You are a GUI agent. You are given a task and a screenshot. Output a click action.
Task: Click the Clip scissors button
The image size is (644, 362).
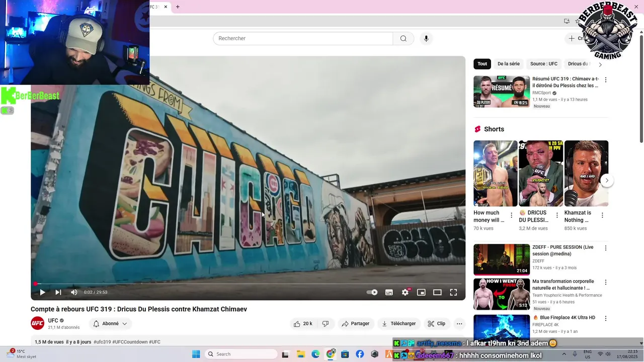pos(436,324)
